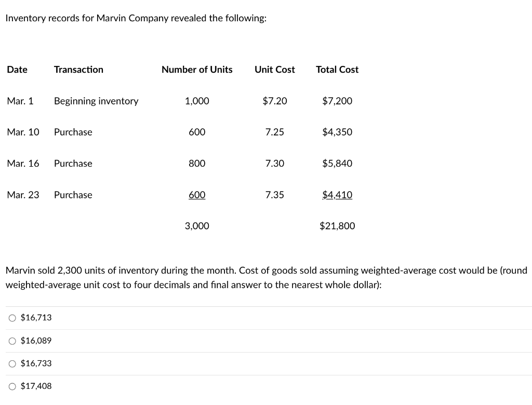Choose the $16,089 answer option
Image resolution: width=532 pixels, height=405 pixels.
point(12,341)
